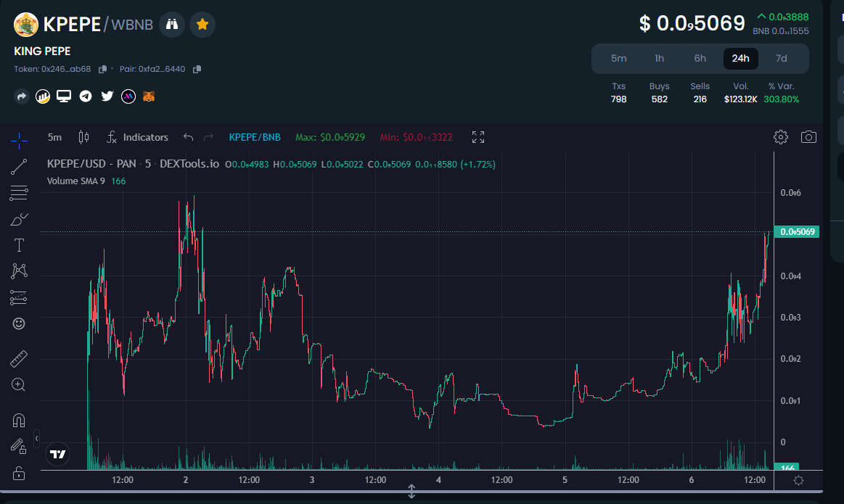Open the 5m chart interval dropdown

[x=54, y=137]
